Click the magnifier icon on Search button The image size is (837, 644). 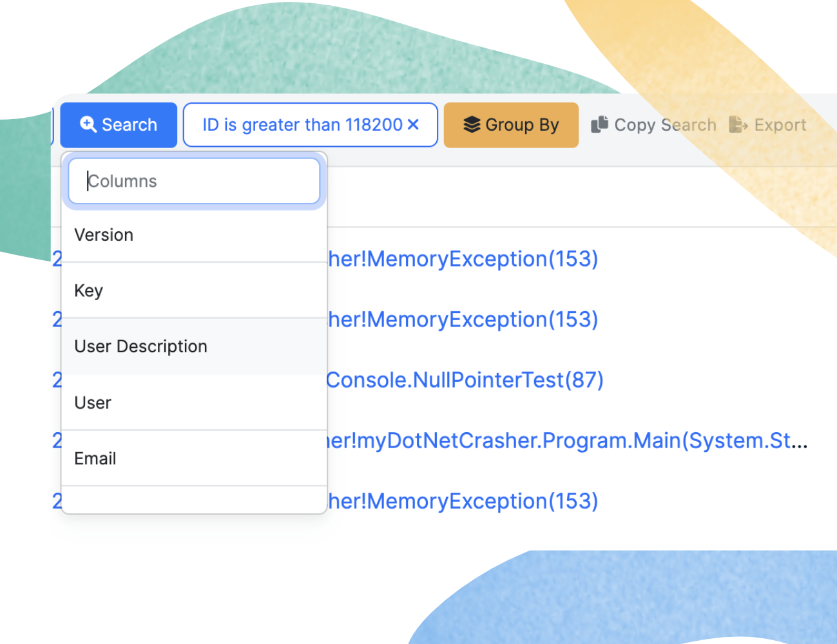click(88, 124)
